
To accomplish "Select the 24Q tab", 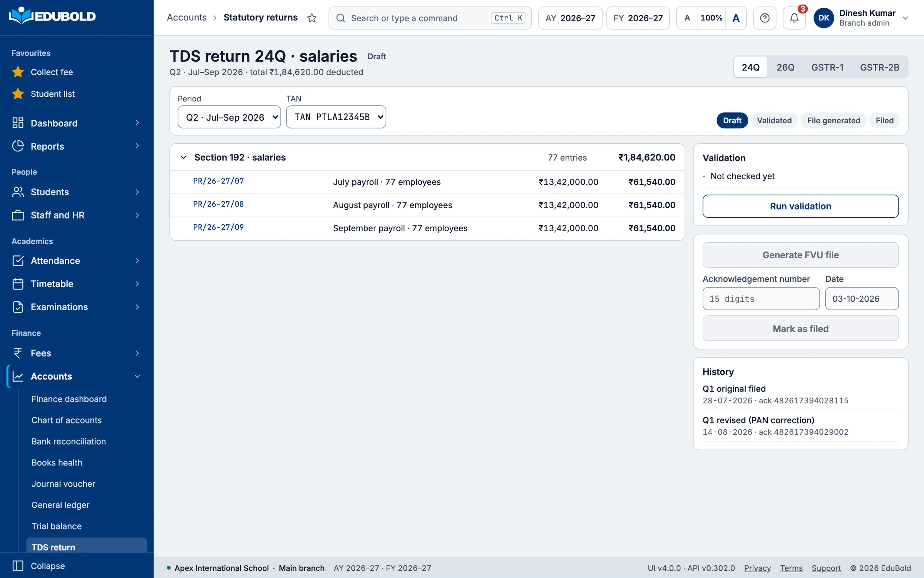I will tap(750, 67).
